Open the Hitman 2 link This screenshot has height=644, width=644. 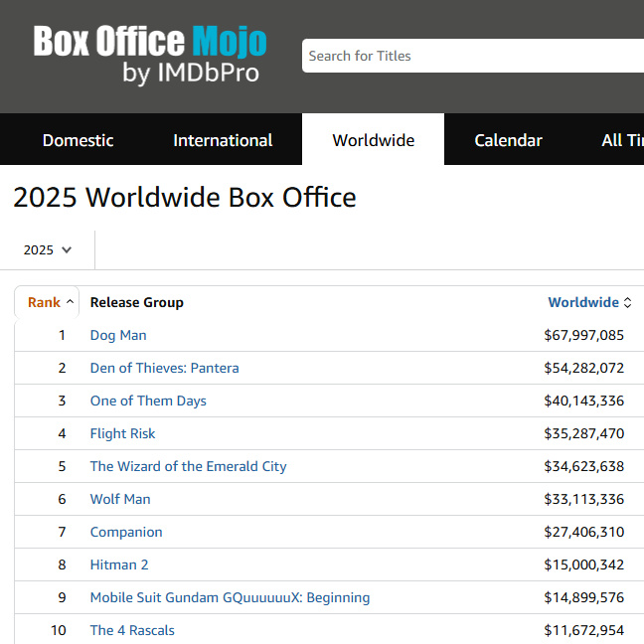[x=119, y=564]
